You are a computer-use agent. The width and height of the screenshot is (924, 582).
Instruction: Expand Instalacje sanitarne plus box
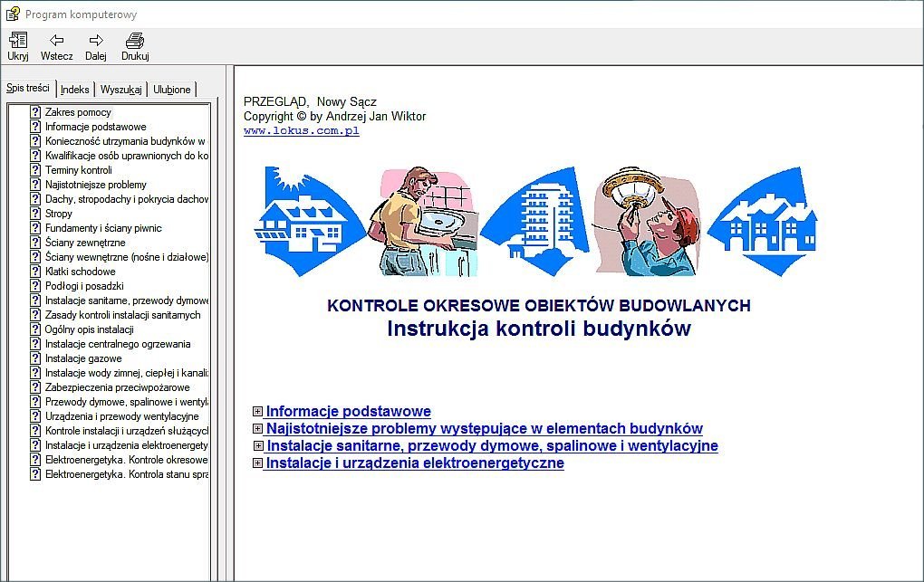tap(258, 446)
